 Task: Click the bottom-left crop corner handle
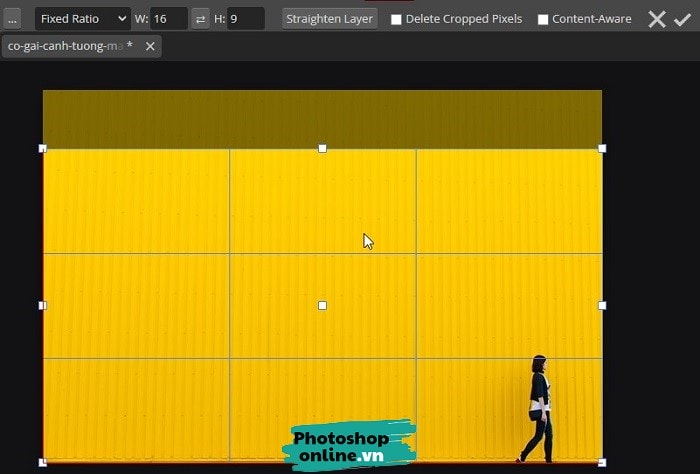[x=43, y=462]
